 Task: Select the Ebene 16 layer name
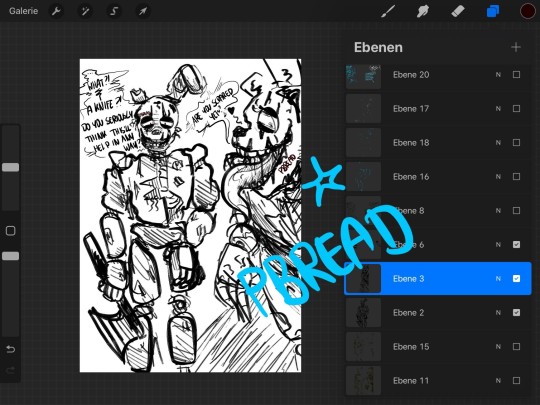point(411,177)
